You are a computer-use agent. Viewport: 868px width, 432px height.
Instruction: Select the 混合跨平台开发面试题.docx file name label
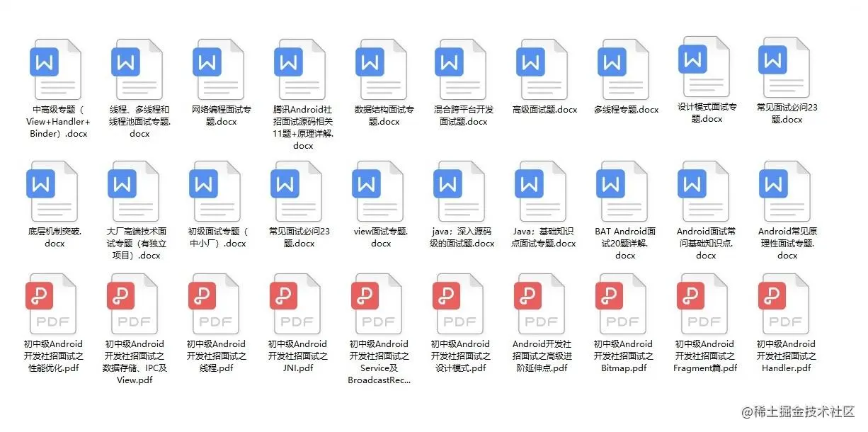point(464,115)
